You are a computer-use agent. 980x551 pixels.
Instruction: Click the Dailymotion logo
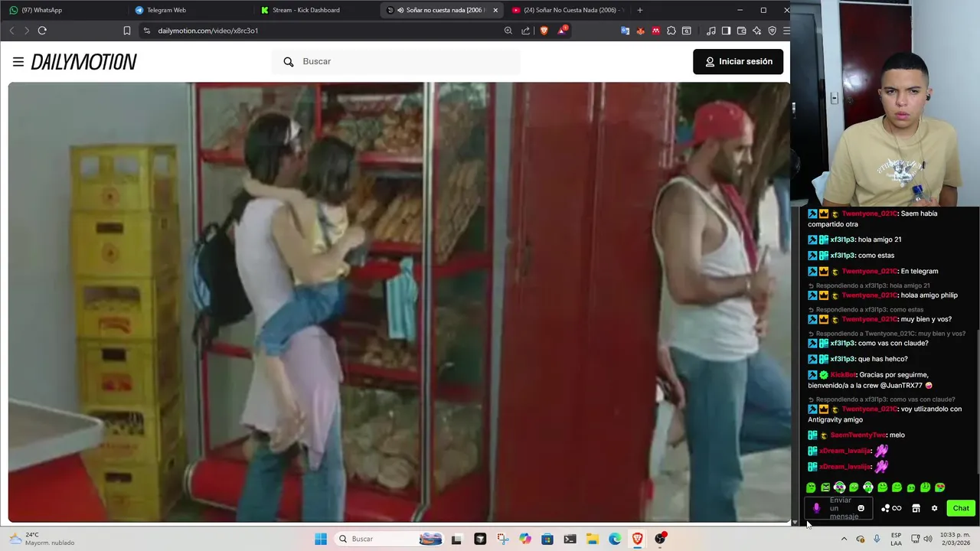[83, 62]
